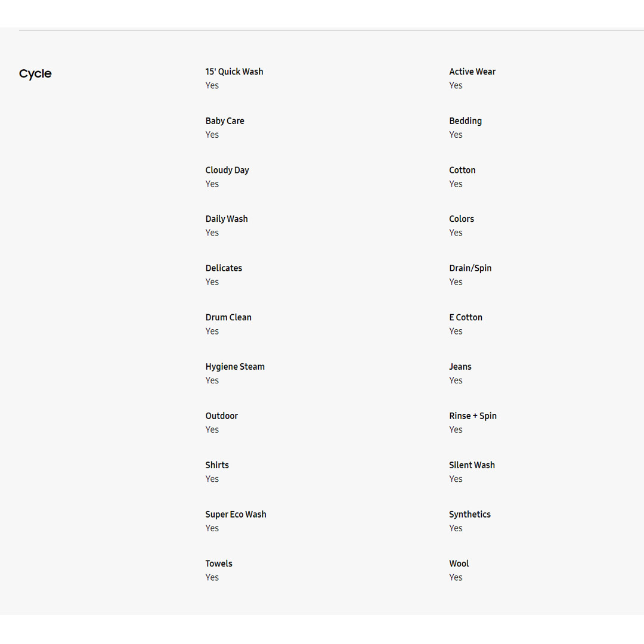Click the Baby Care cycle label
644x644 pixels.
225,121
